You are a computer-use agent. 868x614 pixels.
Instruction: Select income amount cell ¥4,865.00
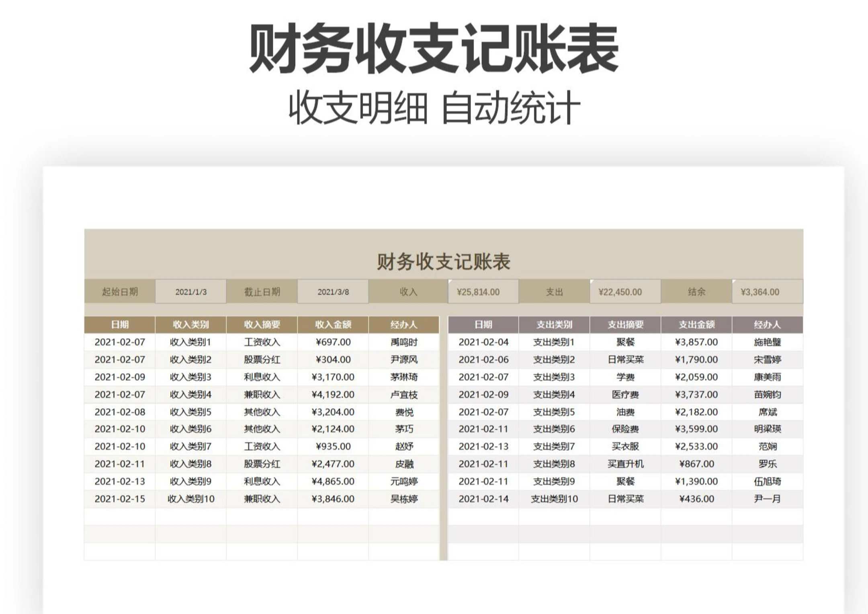point(333,481)
